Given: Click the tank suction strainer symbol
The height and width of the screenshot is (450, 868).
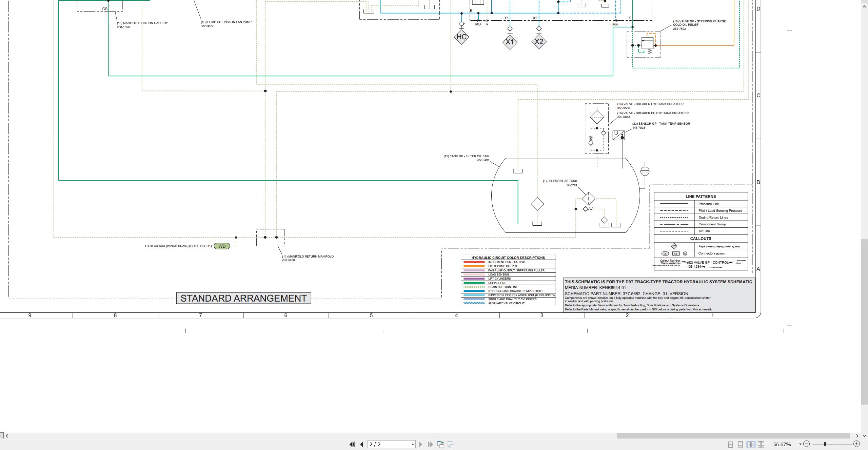Looking at the screenshot, I should (537, 204).
